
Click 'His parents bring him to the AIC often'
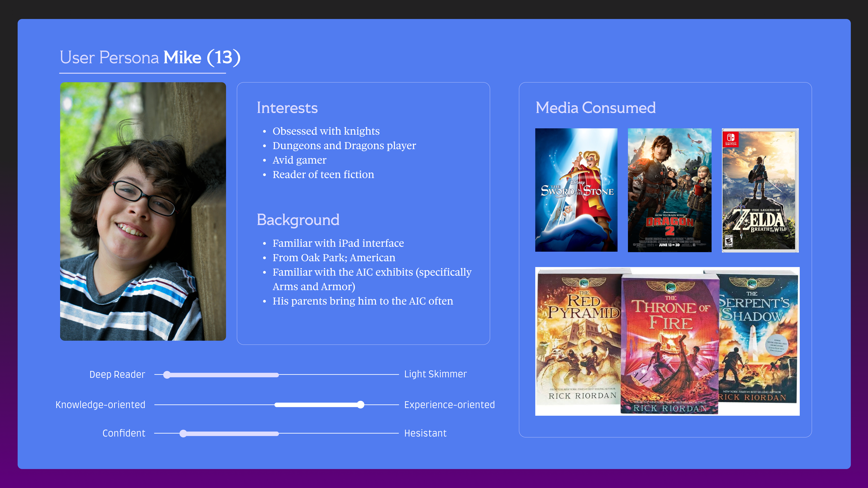click(363, 301)
